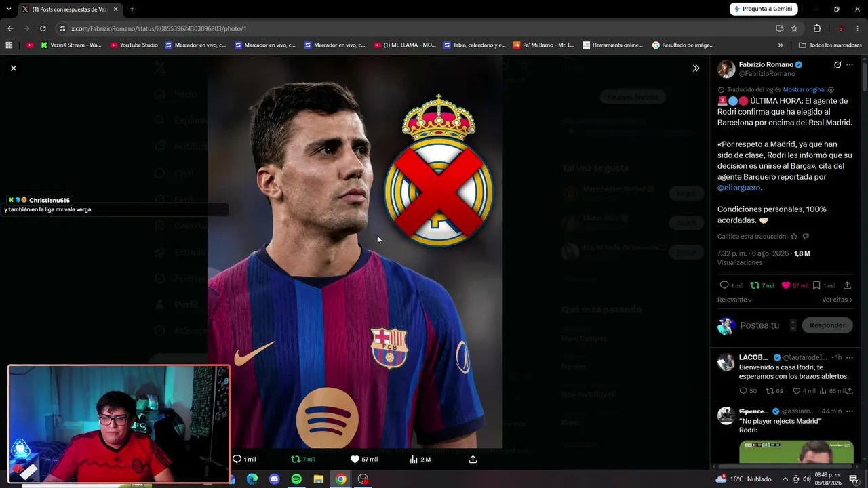
Task: Reload the current page
Action: pyautogui.click(x=43, y=28)
